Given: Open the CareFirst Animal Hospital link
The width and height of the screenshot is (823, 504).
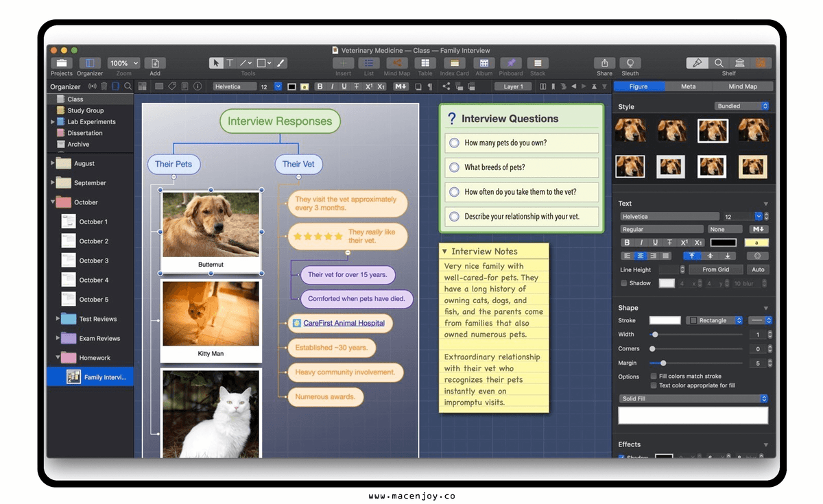Looking at the screenshot, I should tap(344, 323).
